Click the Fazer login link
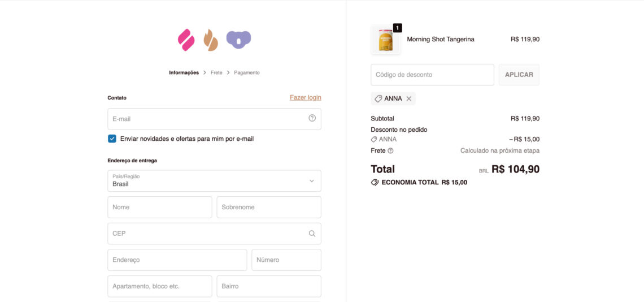This screenshot has height=302, width=644. coord(306,97)
